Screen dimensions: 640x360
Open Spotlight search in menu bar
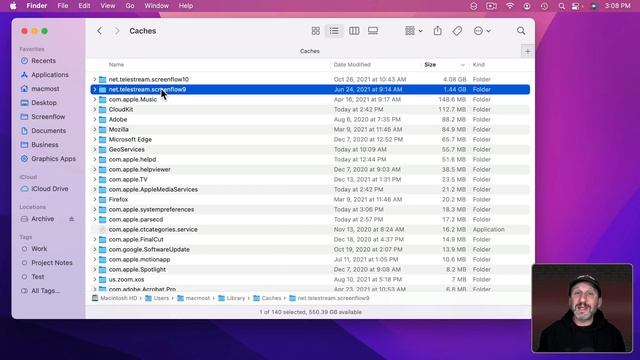point(562,6)
